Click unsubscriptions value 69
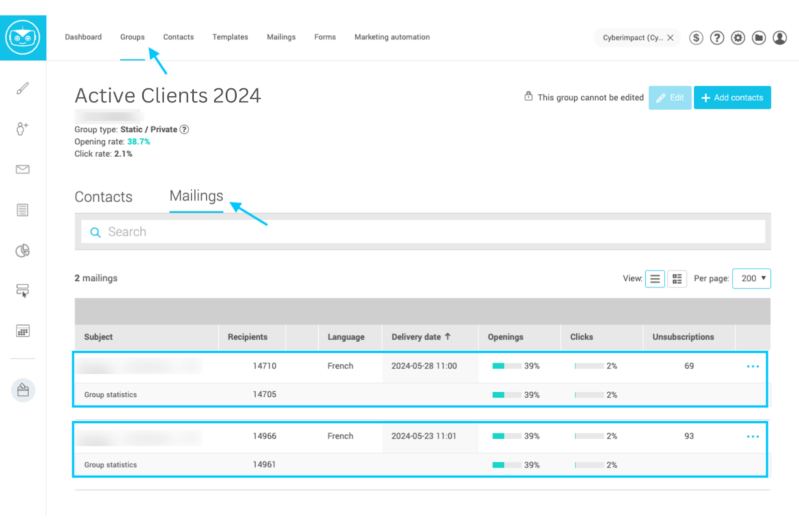 (689, 366)
